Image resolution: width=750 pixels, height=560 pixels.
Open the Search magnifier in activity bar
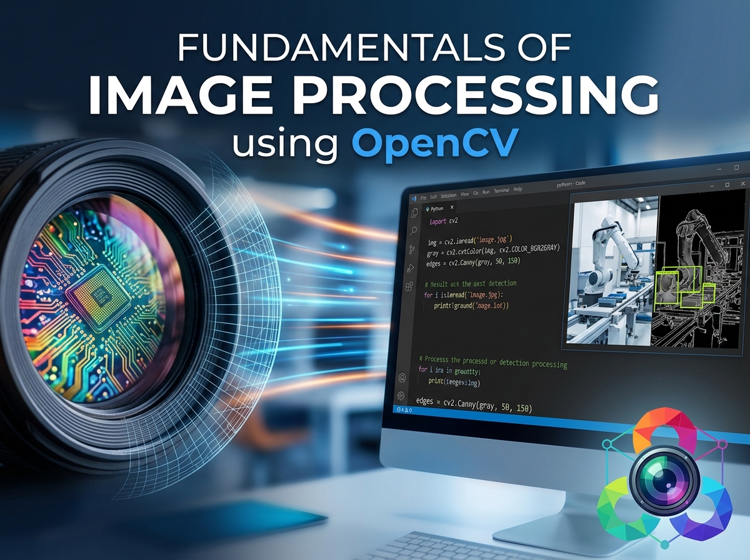click(414, 231)
